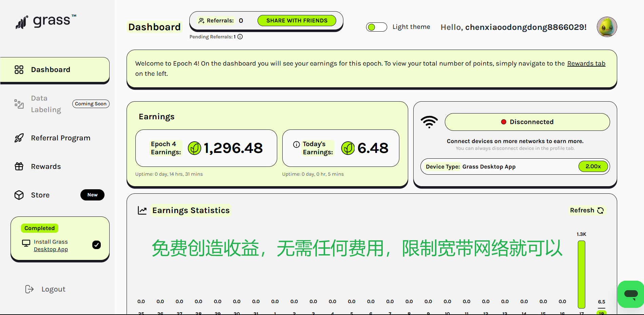Open the Store menu item
This screenshot has width=644, height=315.
40,195
